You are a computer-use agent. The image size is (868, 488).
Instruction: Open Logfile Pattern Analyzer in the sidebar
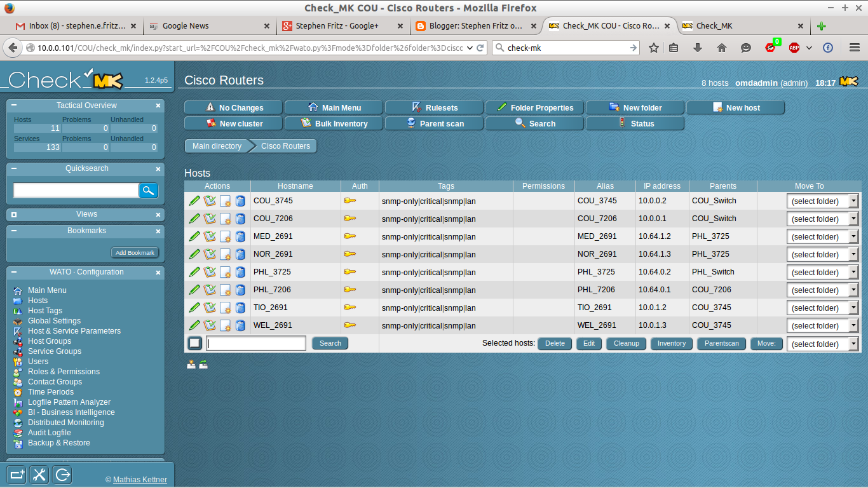(69, 402)
